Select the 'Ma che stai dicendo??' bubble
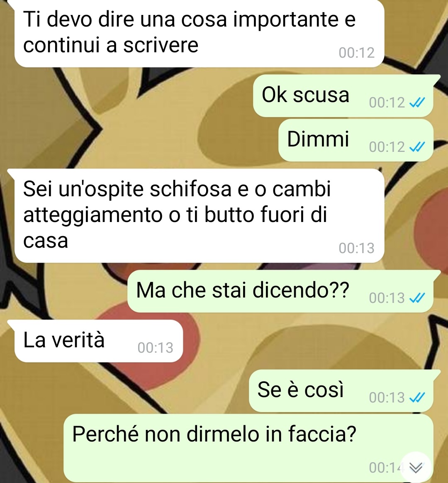 pyautogui.click(x=280, y=291)
